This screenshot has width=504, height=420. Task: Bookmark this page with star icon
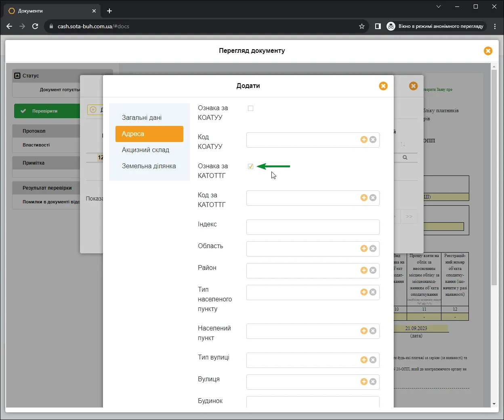coord(362,26)
